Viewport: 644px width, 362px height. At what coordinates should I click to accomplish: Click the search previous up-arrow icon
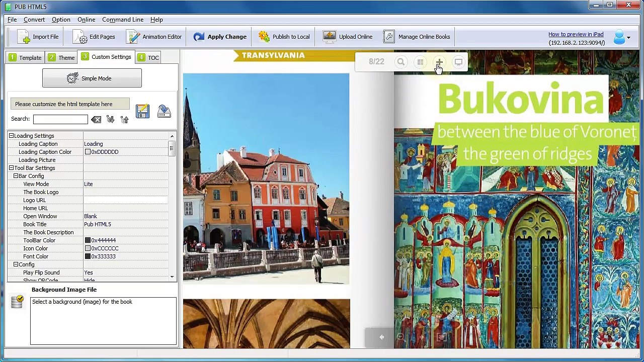[124, 119]
